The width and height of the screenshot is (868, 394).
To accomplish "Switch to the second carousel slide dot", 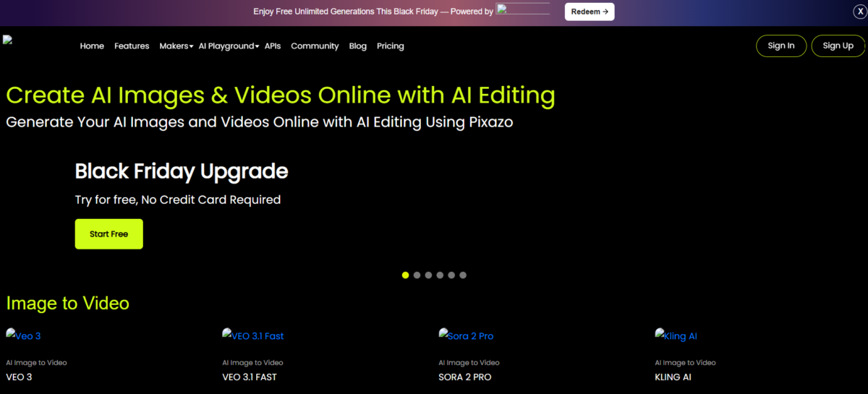I will (x=417, y=275).
